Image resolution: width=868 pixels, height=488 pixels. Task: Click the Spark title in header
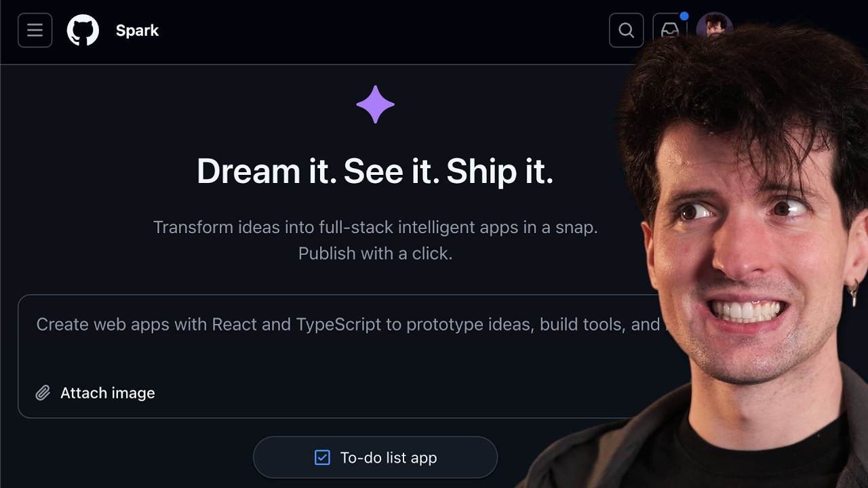[137, 30]
